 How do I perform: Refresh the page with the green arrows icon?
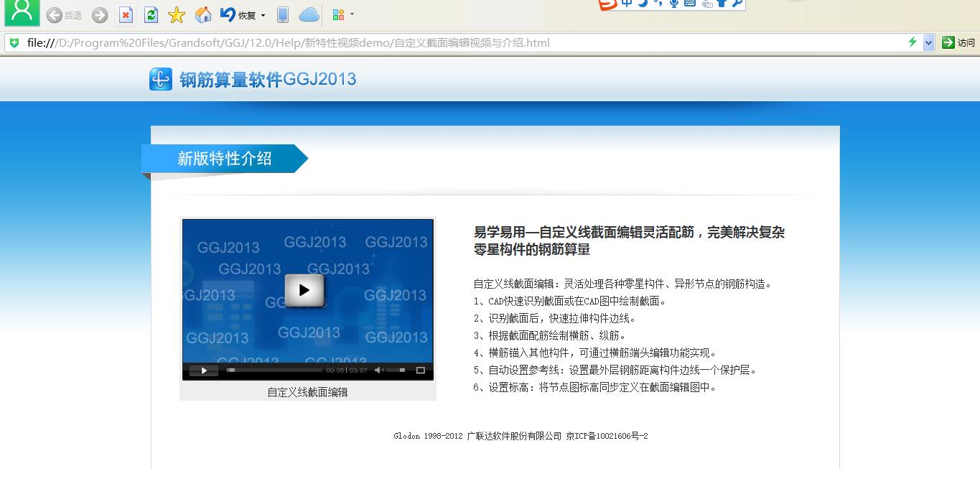pyautogui.click(x=151, y=15)
